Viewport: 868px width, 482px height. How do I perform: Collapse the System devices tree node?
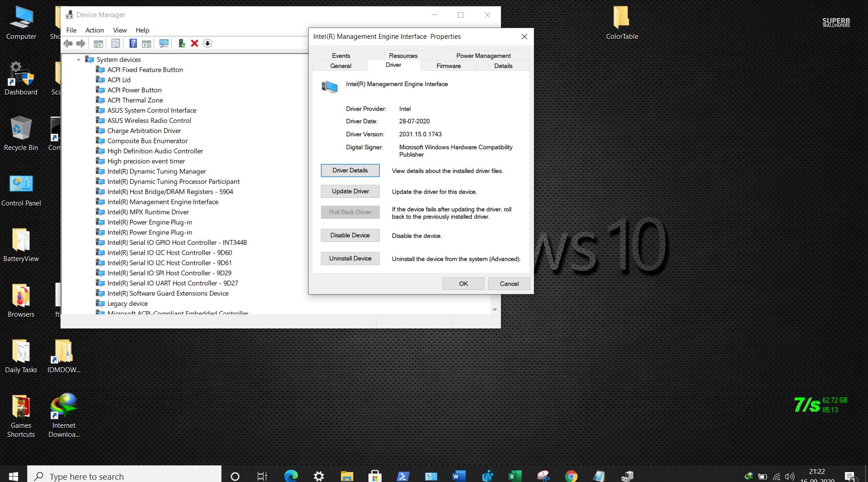79,60
